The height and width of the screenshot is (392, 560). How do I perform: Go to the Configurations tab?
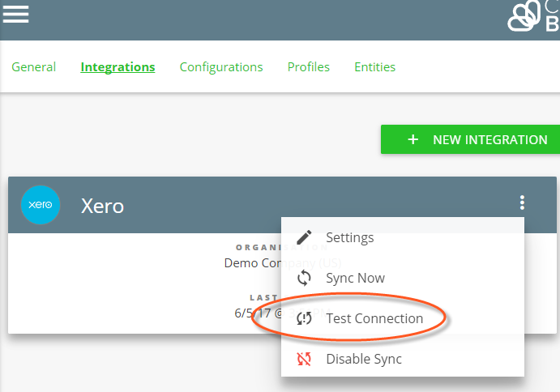click(221, 66)
